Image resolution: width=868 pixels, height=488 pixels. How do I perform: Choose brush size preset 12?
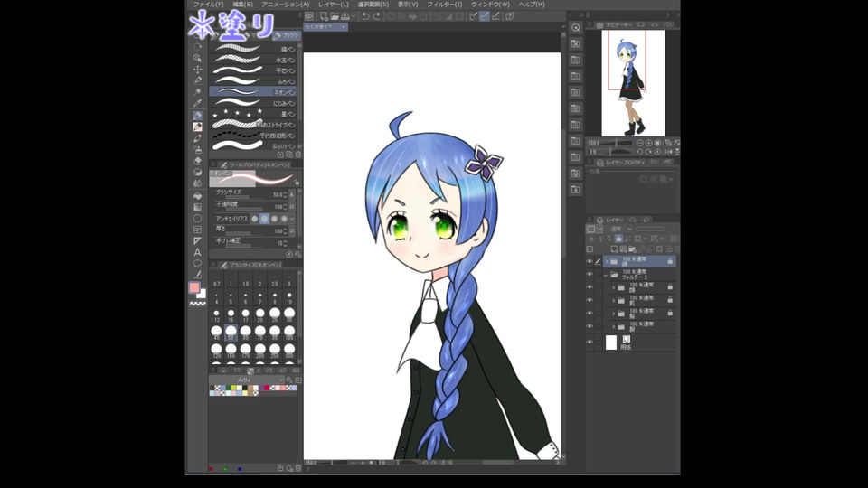click(216, 315)
